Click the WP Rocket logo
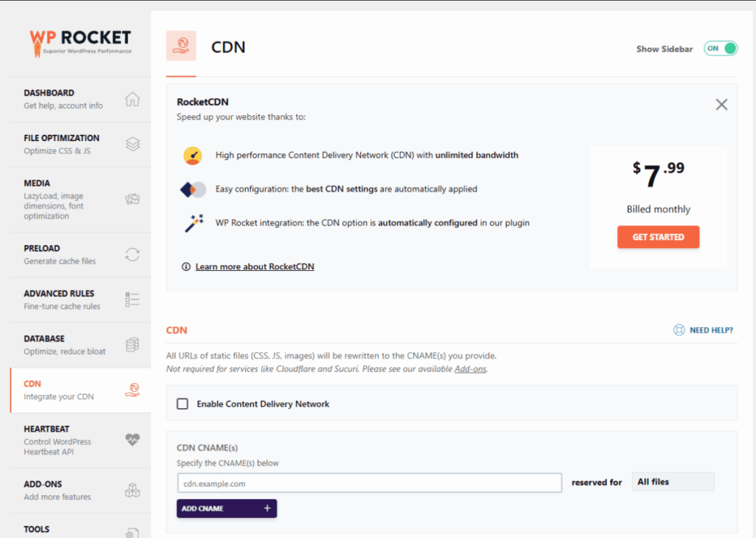Viewport: 756px width, 538px height. pos(79,42)
